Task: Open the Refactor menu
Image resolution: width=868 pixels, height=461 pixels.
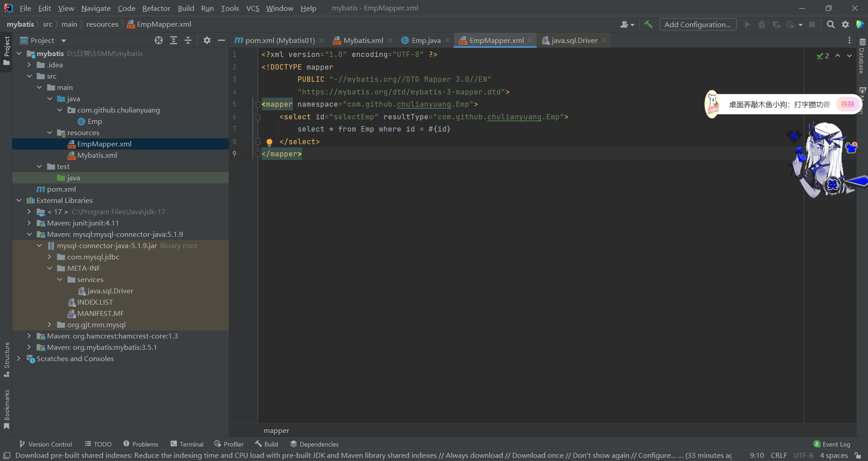Action: [x=156, y=8]
